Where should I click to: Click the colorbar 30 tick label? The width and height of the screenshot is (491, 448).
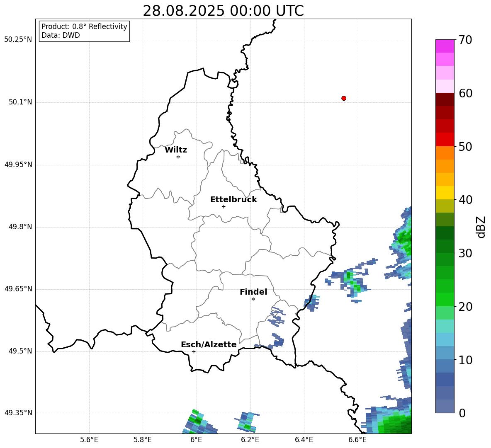click(465, 253)
